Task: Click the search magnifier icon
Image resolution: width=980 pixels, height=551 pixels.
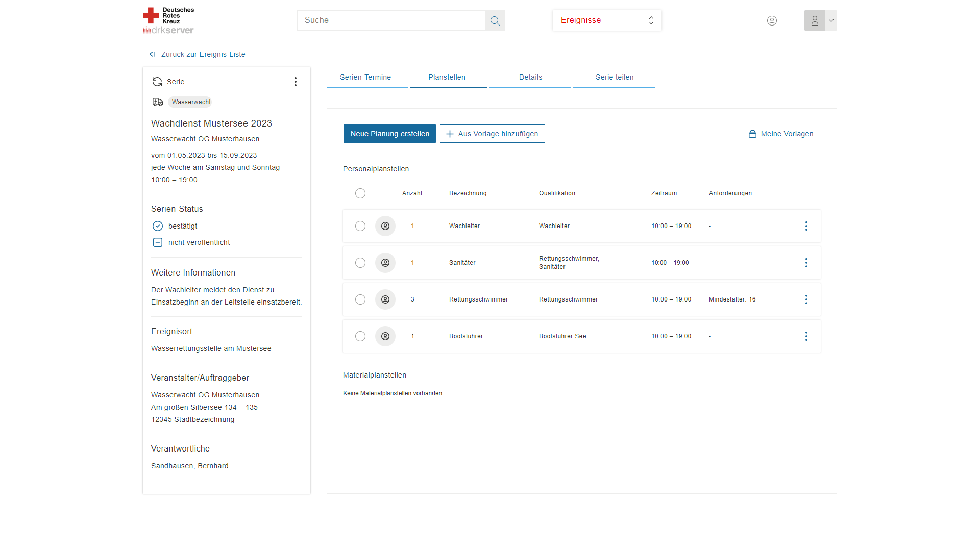Action: click(x=495, y=20)
